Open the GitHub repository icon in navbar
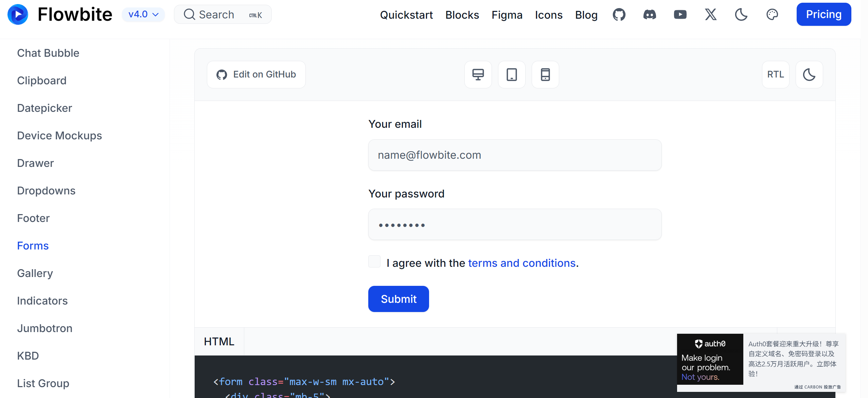 point(619,15)
